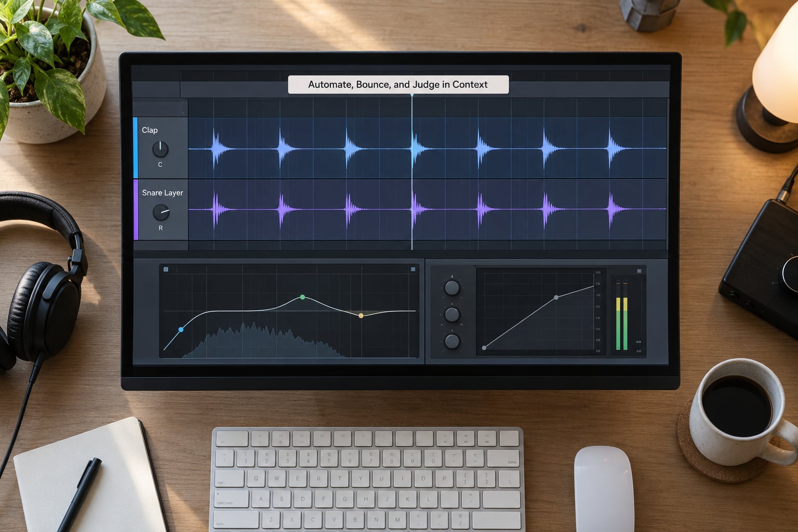Click the blue high-pass EQ node
The width and height of the screenshot is (798, 532).
coord(181,329)
